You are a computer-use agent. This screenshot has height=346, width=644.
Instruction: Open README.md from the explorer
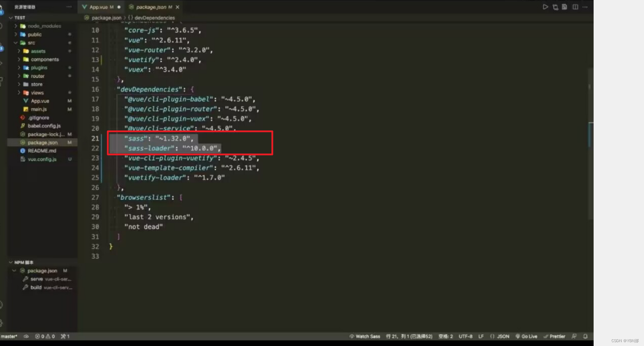[41, 151]
